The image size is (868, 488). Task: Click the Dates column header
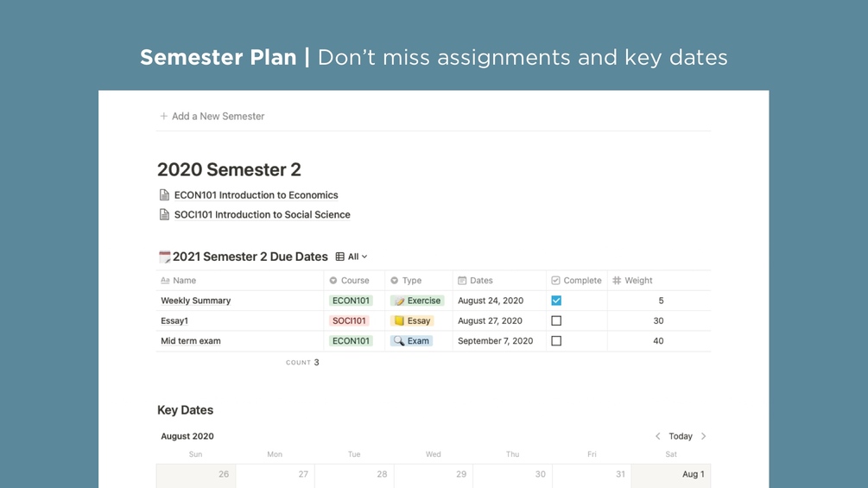tap(481, 281)
